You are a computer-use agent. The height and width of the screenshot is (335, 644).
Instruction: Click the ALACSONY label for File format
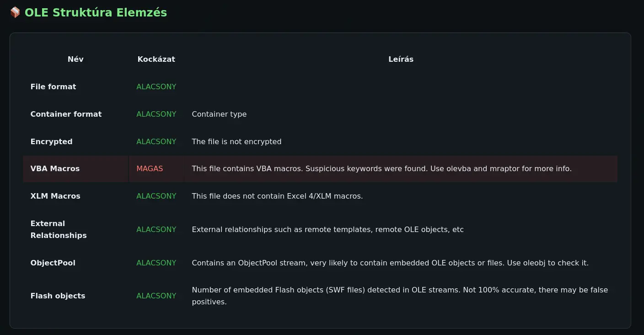pyautogui.click(x=156, y=86)
